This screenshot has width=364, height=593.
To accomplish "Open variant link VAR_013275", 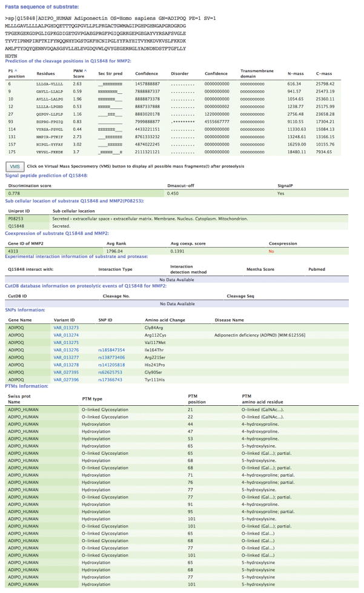I will pyautogui.click(x=66, y=343).
